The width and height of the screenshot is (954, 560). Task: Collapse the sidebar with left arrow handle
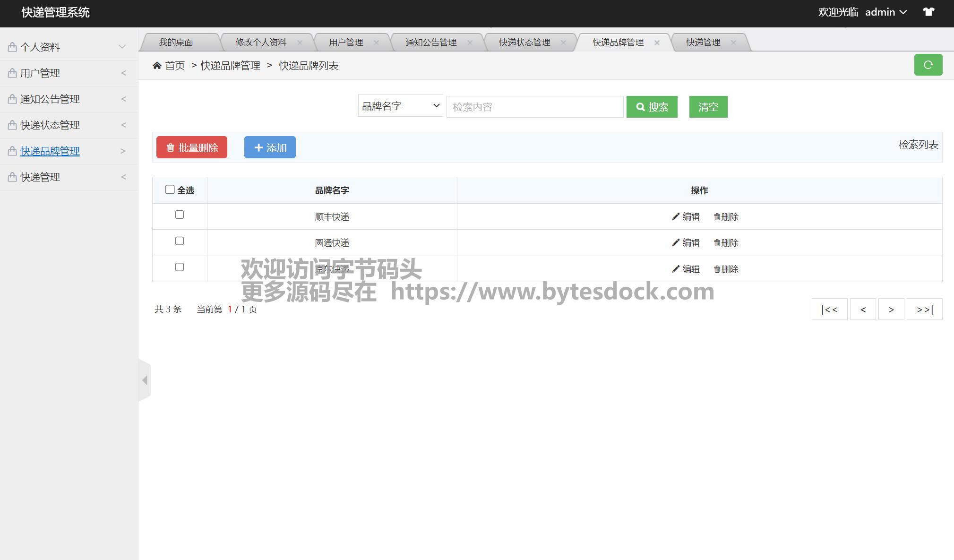(x=145, y=380)
